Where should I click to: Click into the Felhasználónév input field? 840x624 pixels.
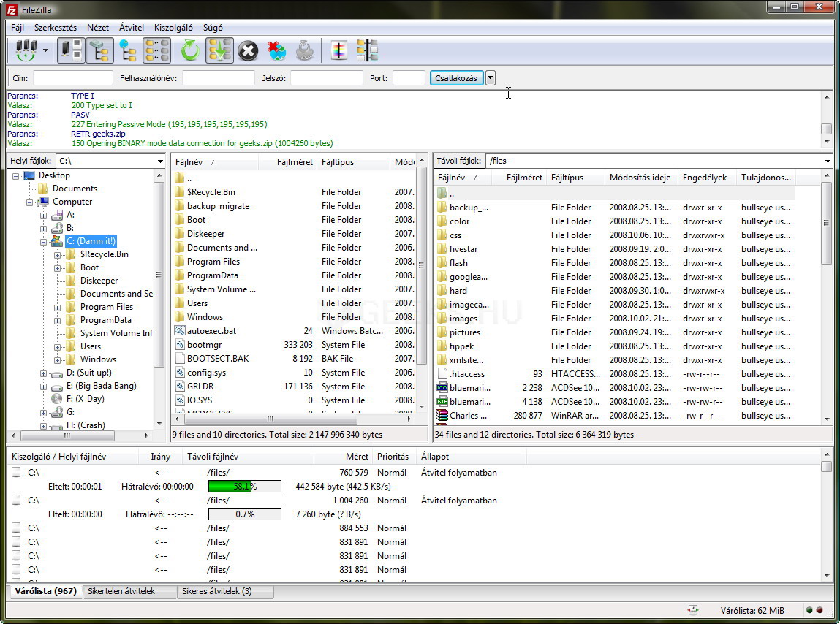[218, 78]
